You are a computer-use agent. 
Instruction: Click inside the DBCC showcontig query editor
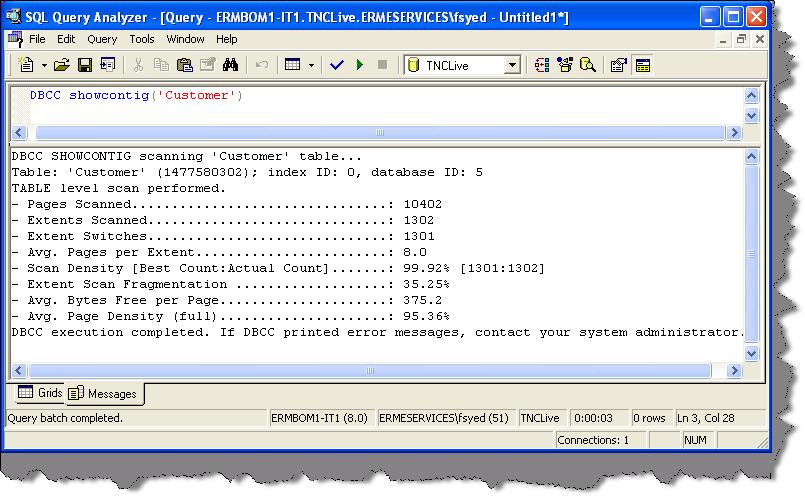coord(388,106)
